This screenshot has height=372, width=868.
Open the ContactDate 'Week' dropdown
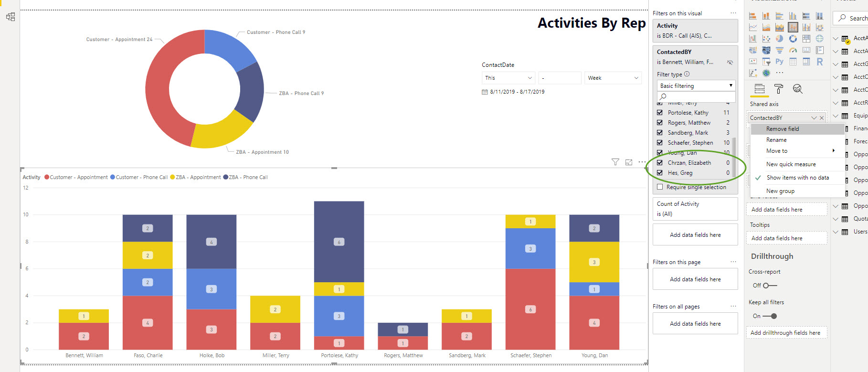click(x=613, y=78)
